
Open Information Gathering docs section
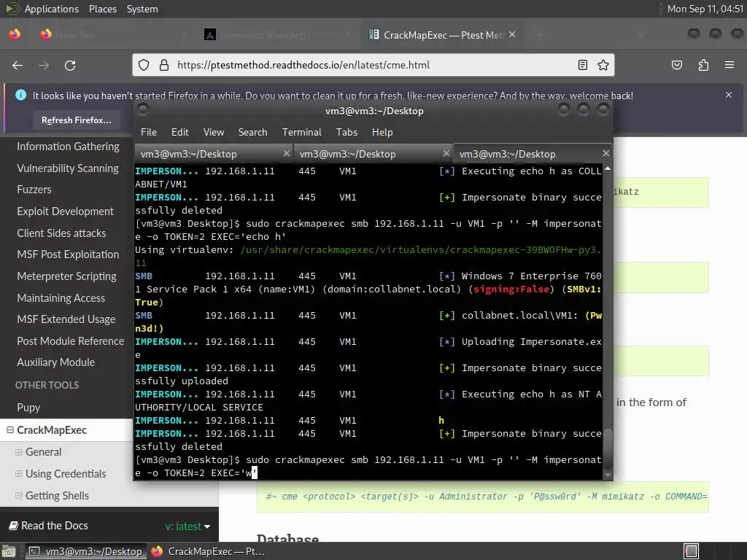pos(68,147)
